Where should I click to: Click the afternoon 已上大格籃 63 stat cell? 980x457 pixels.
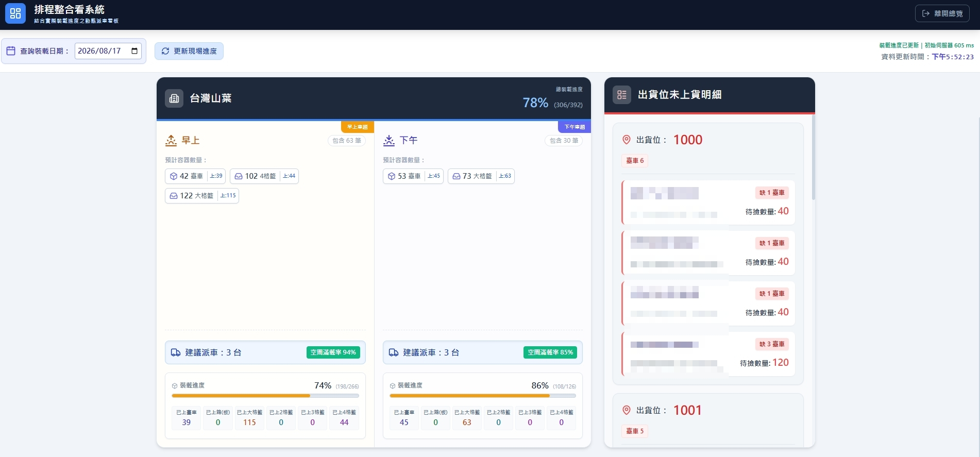(467, 418)
